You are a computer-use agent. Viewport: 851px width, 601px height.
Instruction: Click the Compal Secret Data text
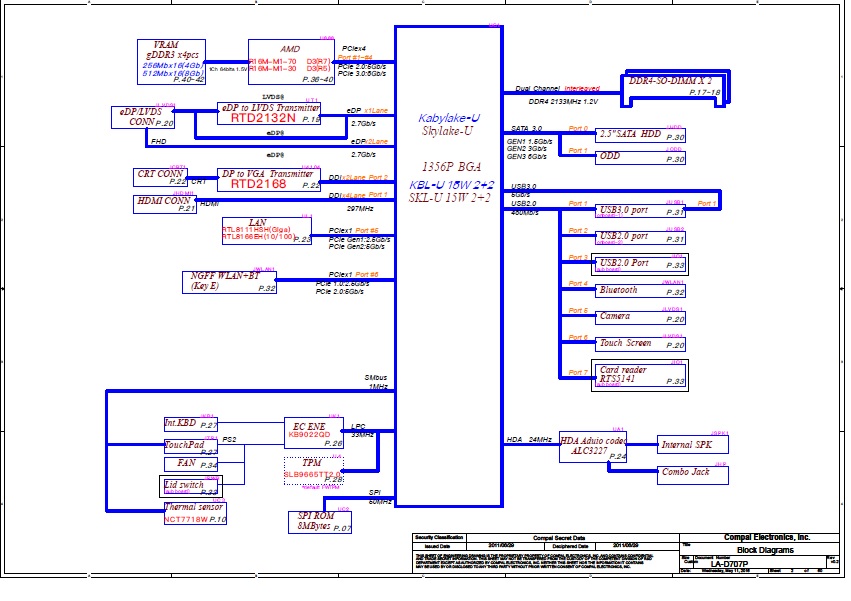(x=558, y=538)
